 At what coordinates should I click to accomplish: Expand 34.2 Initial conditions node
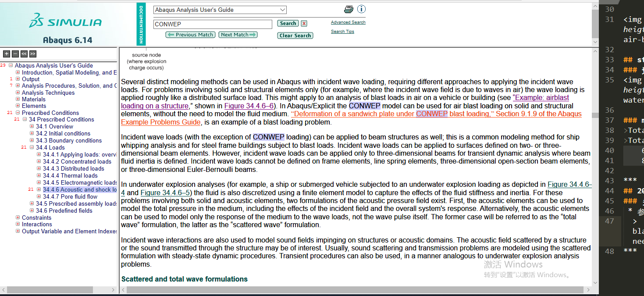(32, 133)
